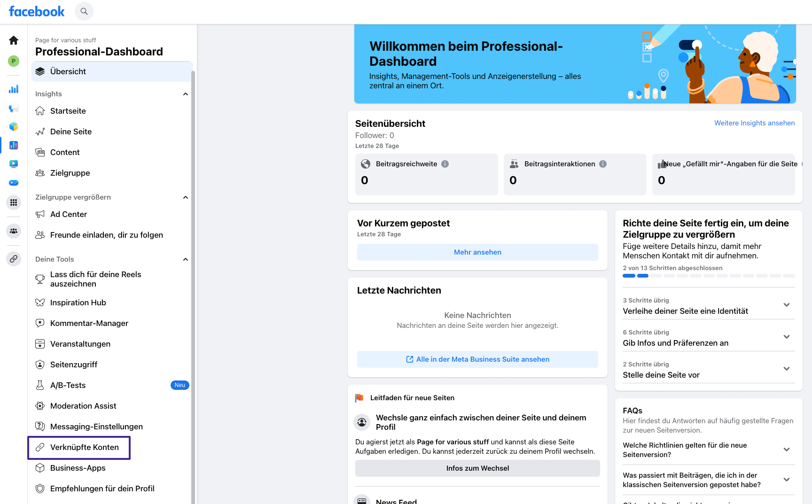The width and height of the screenshot is (812, 504).
Task: Click the Veranstaltungen calendar icon
Action: point(40,344)
